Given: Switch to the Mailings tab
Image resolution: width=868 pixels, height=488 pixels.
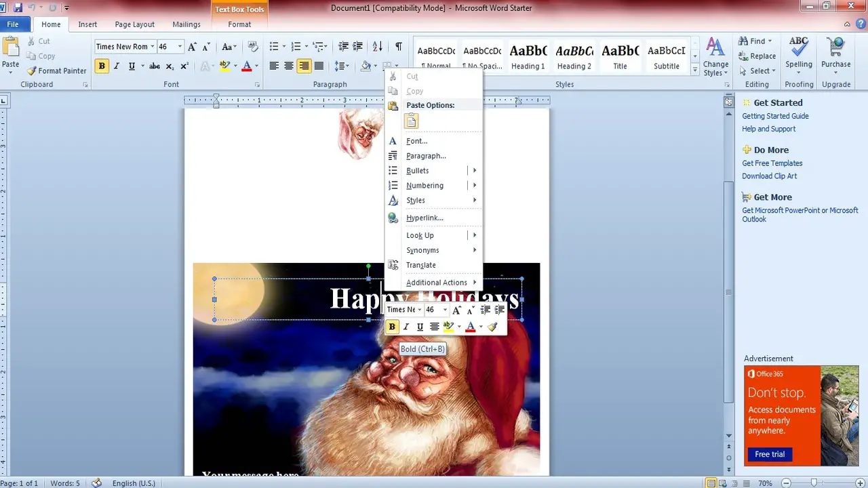Looking at the screenshot, I should click(x=186, y=24).
